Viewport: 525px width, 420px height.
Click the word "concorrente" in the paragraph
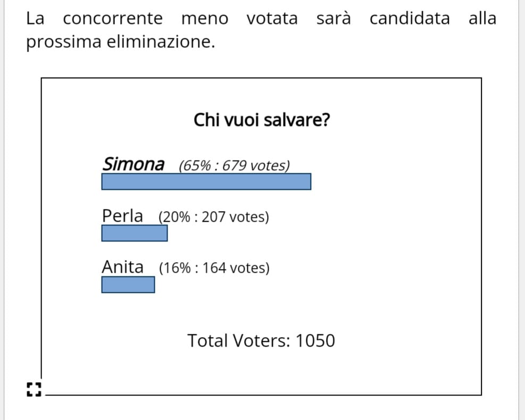pyautogui.click(x=113, y=19)
